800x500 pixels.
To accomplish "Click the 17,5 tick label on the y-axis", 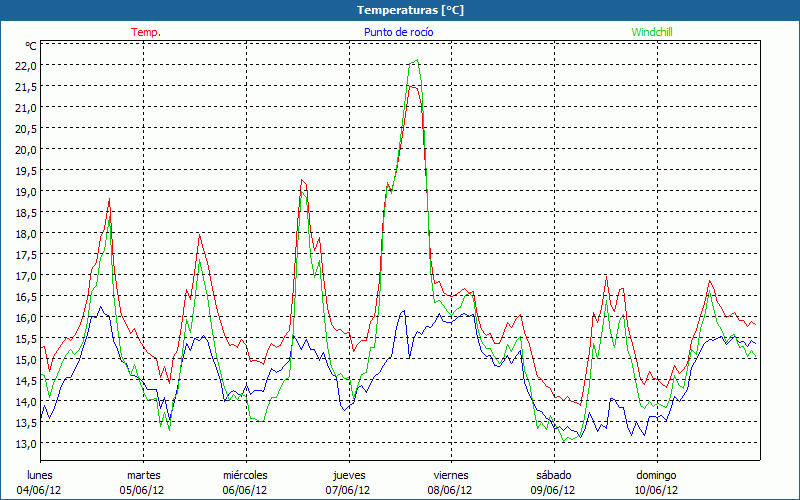I will pyautogui.click(x=26, y=254).
